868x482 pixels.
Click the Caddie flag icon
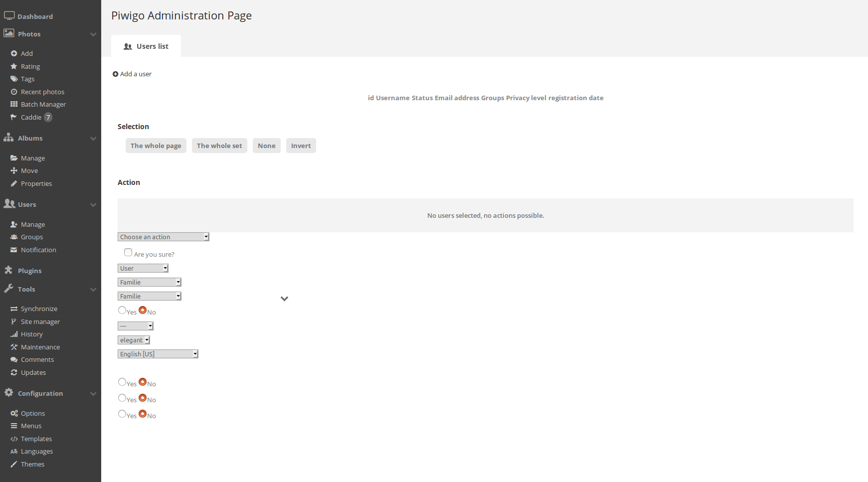pos(14,117)
